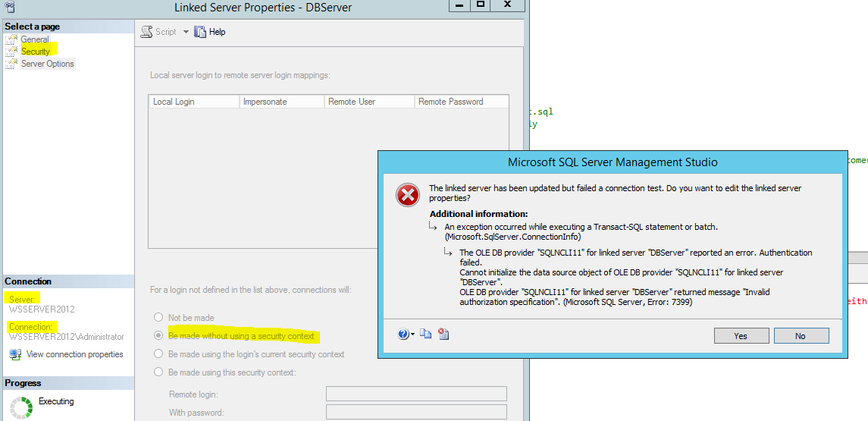Click the WSSERVER2012\Administrator connection text
The image size is (868, 421).
[67, 337]
